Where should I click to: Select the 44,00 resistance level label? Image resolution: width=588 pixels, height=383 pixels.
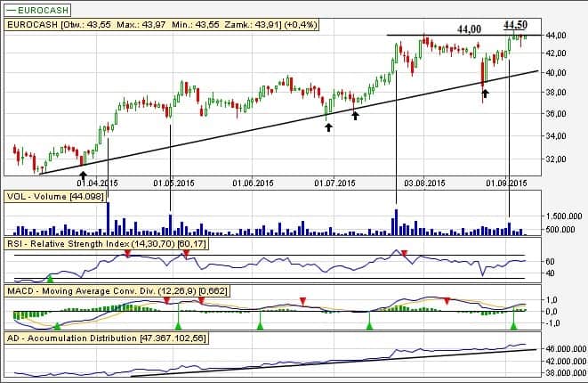point(469,29)
